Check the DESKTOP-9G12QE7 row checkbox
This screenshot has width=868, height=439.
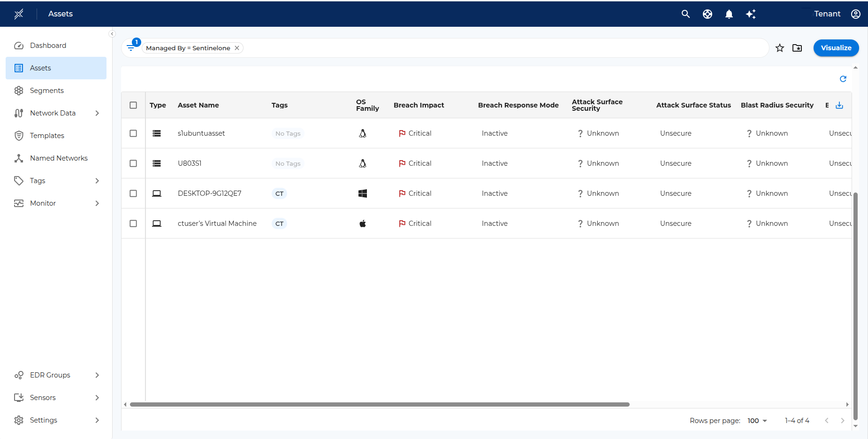[133, 193]
